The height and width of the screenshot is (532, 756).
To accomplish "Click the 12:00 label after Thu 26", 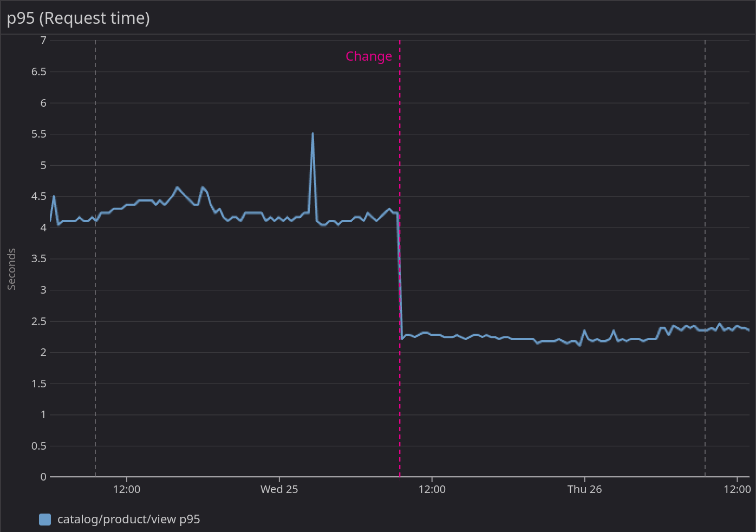I will tap(737, 489).
